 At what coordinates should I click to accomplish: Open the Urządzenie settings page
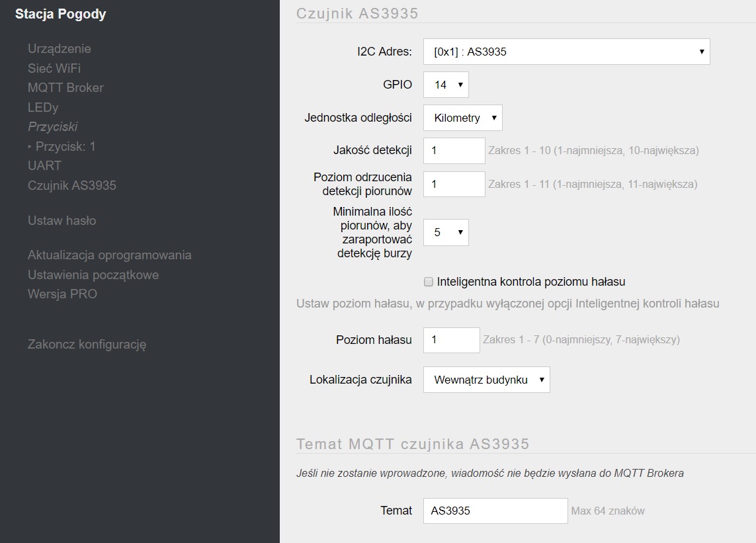pyautogui.click(x=60, y=49)
